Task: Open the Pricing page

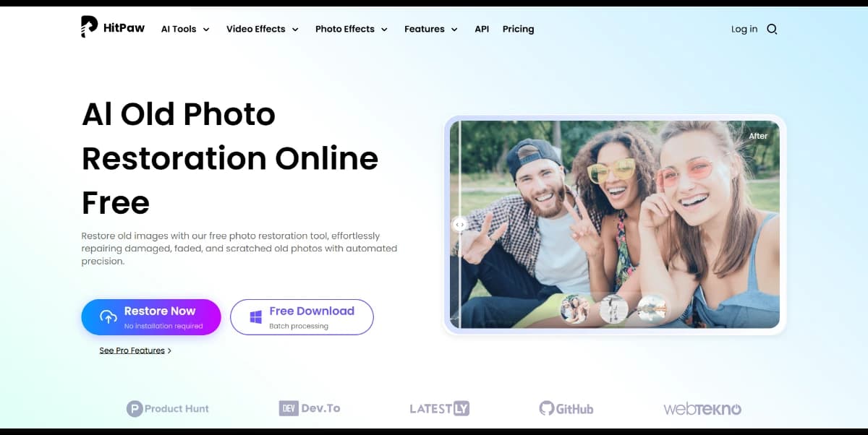Action: pyautogui.click(x=518, y=29)
